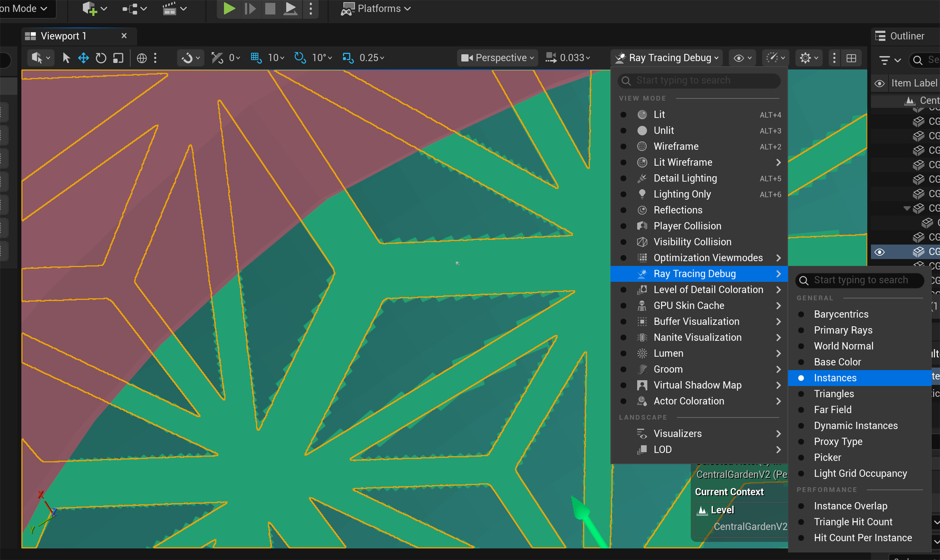This screenshot has height=560, width=940.
Task: Open Outliner filter dropdown
Action: coord(889,59)
